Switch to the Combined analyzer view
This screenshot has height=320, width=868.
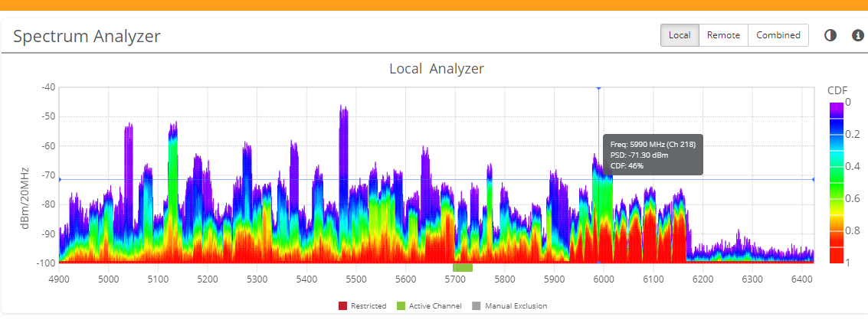(x=778, y=35)
